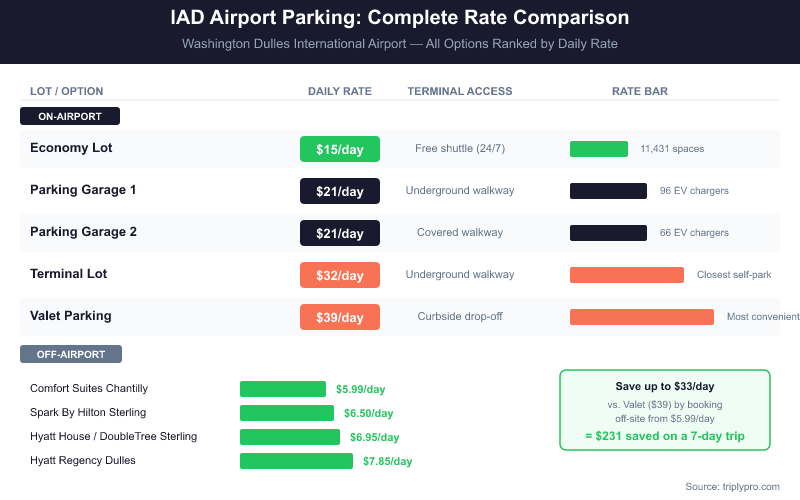
Task: Click the DAILY RATE column header
Action: point(339,91)
